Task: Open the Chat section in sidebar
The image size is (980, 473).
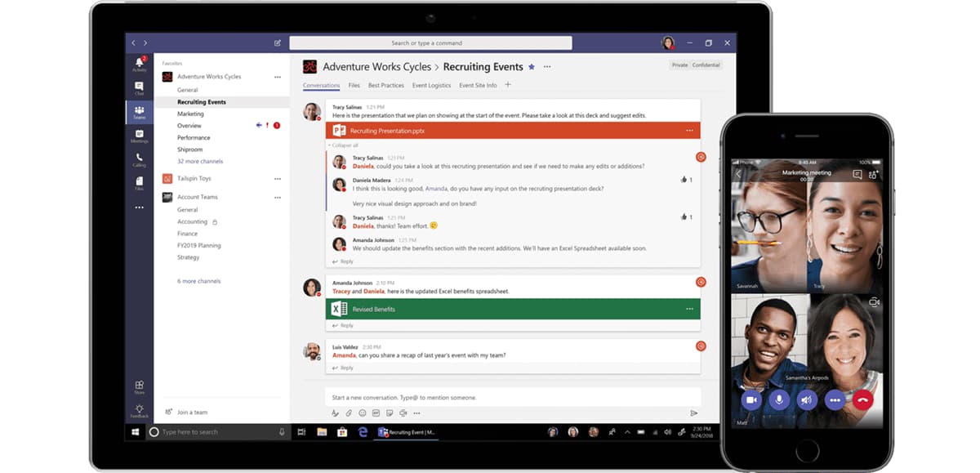Action: (x=139, y=88)
